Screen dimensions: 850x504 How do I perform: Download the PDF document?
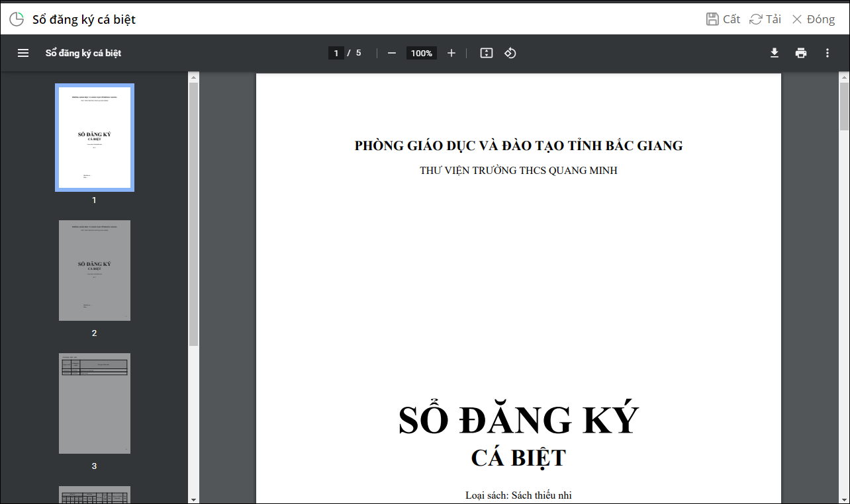coord(775,53)
